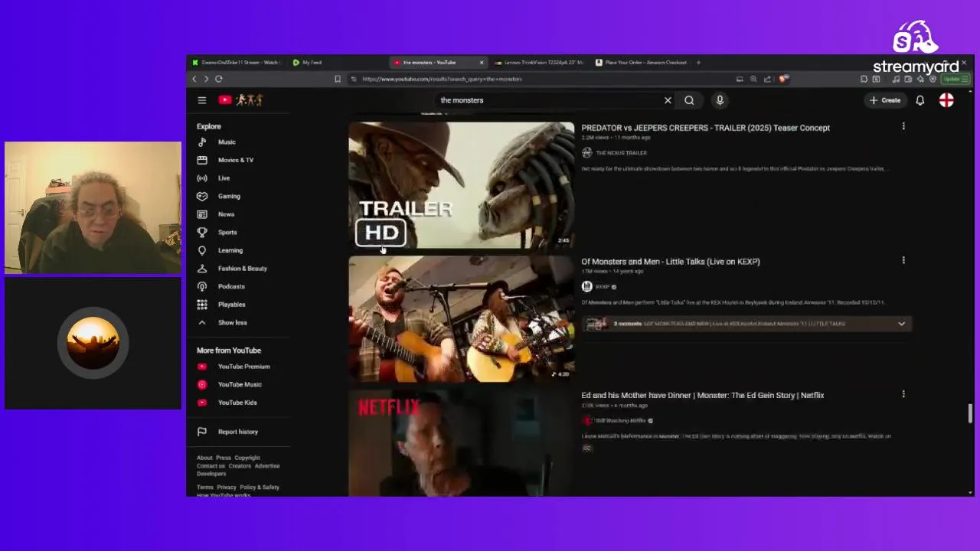This screenshot has height=551, width=980.
Task: Open the YouTube hamburger guide menu
Action: point(202,100)
